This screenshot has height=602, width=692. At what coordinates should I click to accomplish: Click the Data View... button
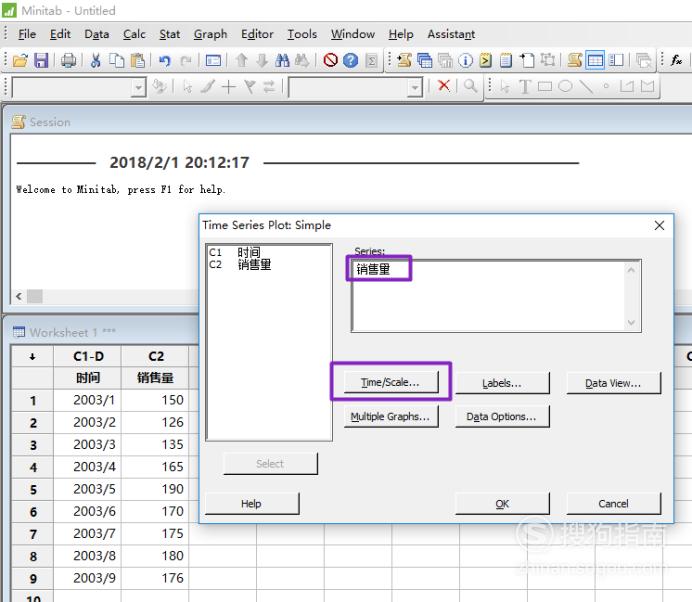[x=613, y=383]
